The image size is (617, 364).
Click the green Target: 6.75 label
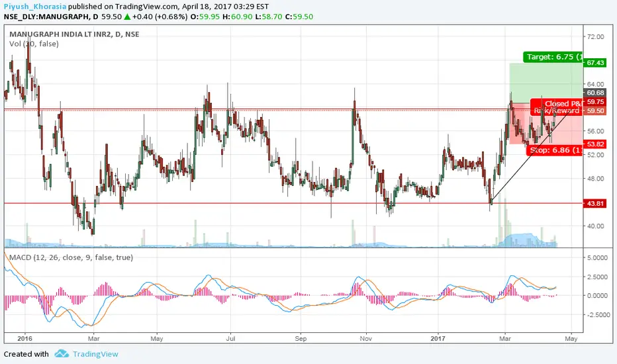point(553,57)
